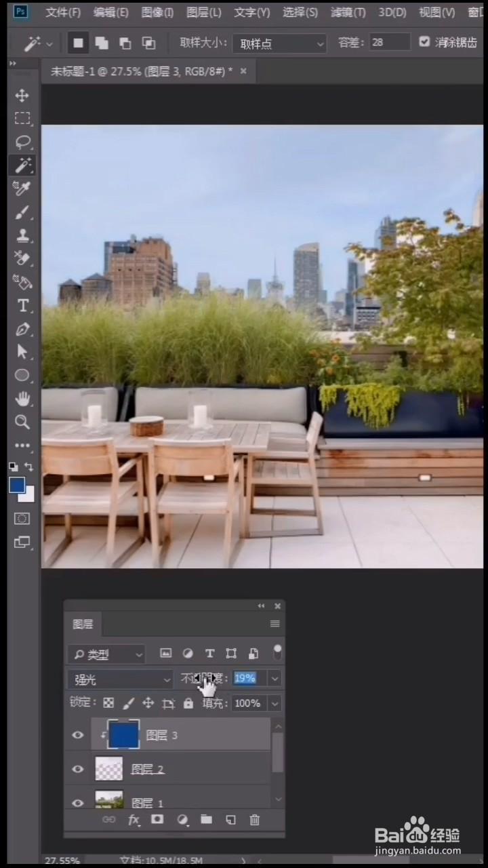Create new fill or adjustment layer
This screenshot has width=488, height=868.
pyautogui.click(x=182, y=820)
